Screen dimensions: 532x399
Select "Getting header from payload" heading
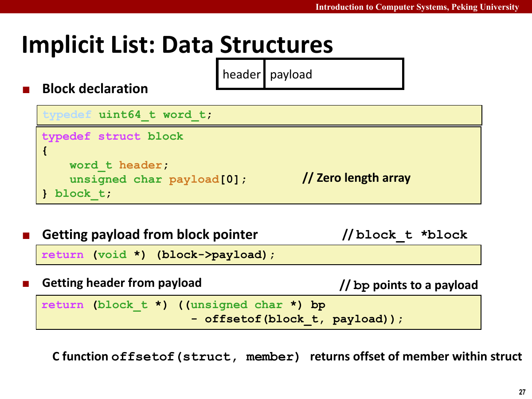[x=122, y=283]
